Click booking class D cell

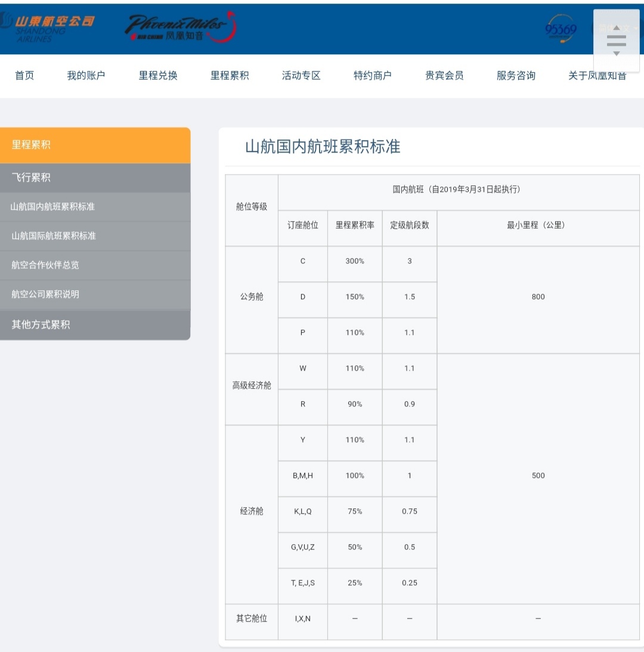point(303,300)
